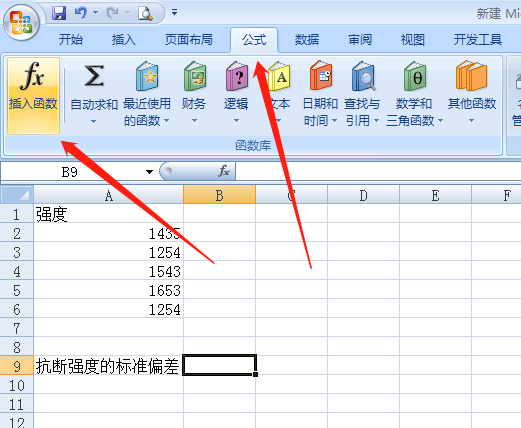Click cell 抗断强度的标准偏差
521x428 pixels.
(x=108, y=366)
